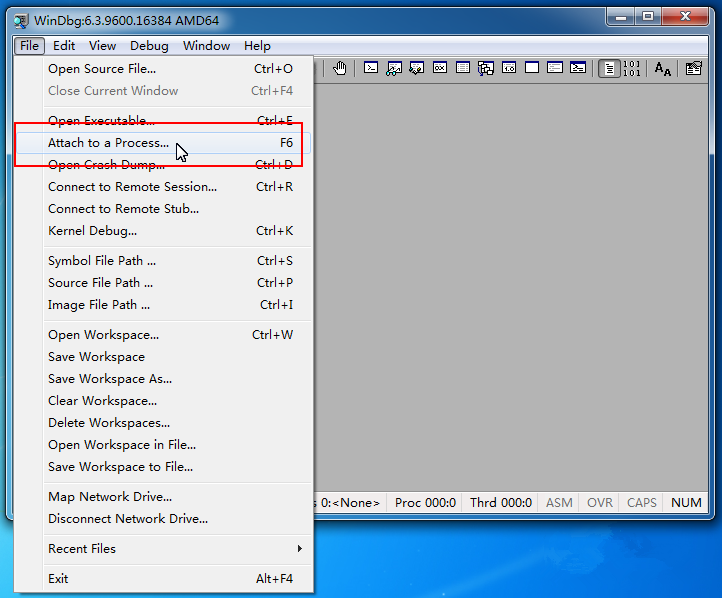Choose Open Executable... menu entry
The width and height of the screenshot is (722, 598).
click(164, 121)
